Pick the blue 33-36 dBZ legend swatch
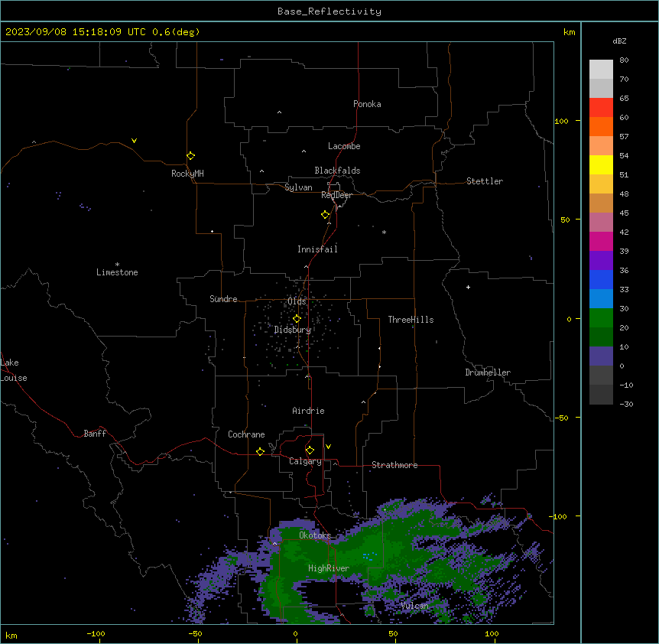The width and height of the screenshot is (659, 644). coord(601,279)
